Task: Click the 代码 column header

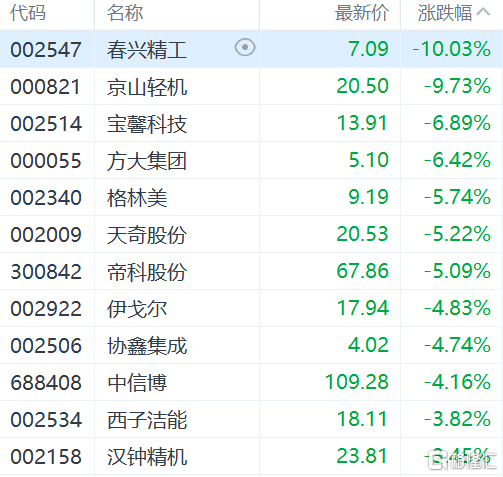Action: 28,13
